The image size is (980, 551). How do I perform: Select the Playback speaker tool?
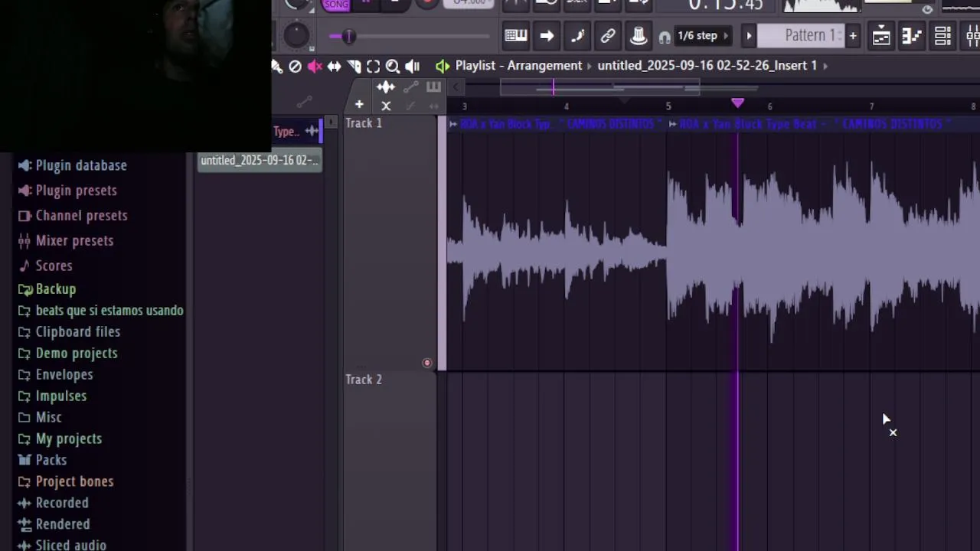pos(412,67)
